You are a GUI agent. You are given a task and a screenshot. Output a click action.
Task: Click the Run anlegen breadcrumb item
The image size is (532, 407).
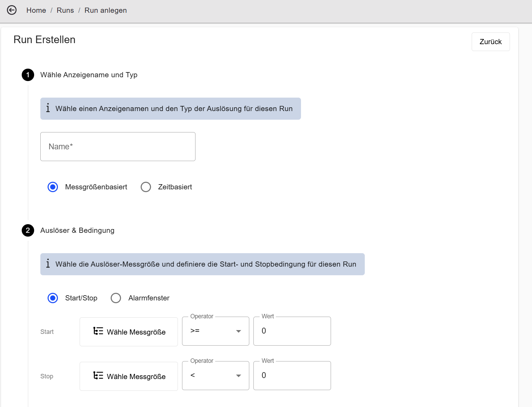pos(106,10)
